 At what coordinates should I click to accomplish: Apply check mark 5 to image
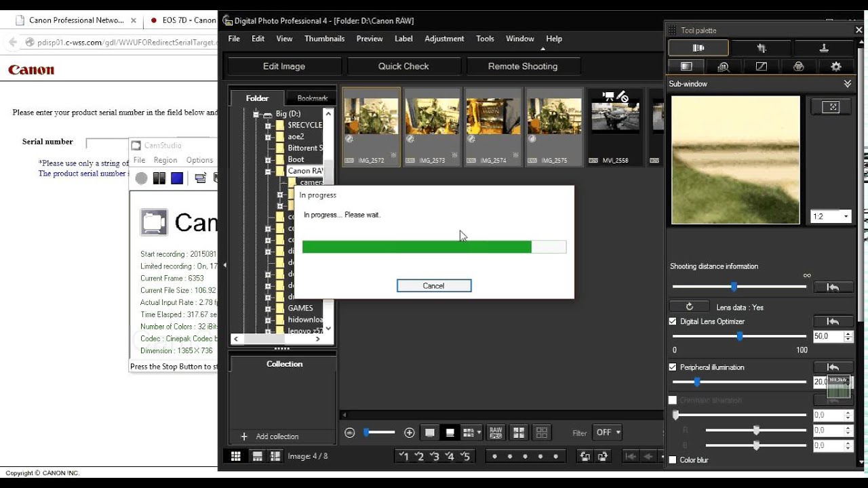(x=466, y=456)
